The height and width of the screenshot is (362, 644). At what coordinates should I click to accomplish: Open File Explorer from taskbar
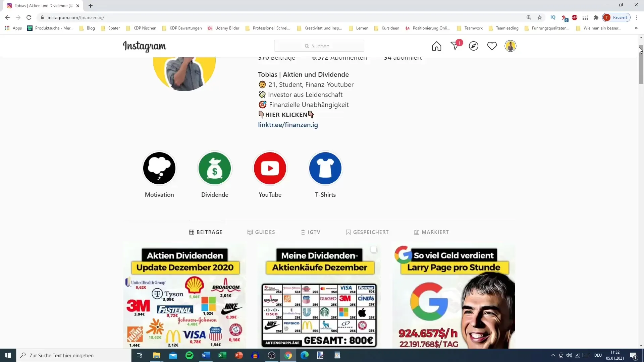coord(157,355)
